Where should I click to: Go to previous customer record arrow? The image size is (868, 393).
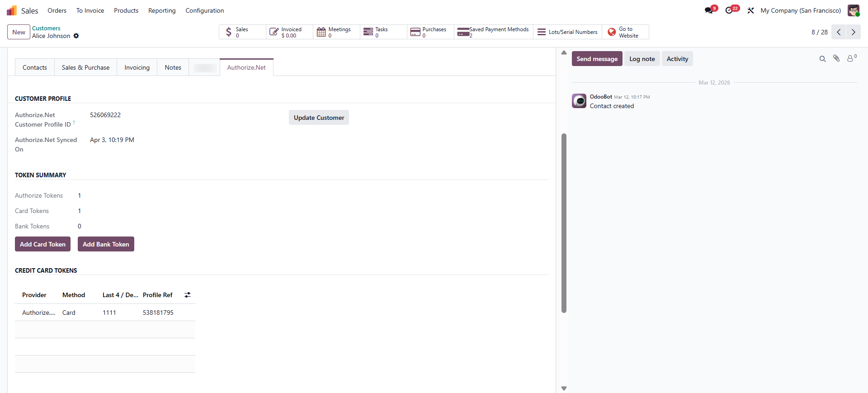coord(839,32)
